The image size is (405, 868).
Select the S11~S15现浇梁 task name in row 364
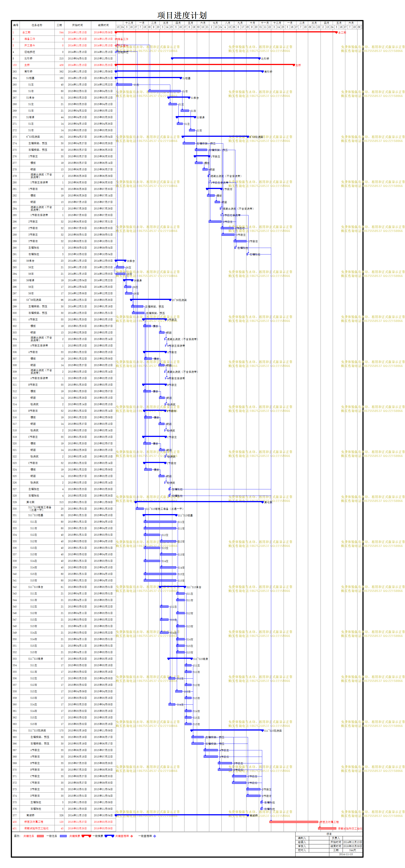pos(37,731)
